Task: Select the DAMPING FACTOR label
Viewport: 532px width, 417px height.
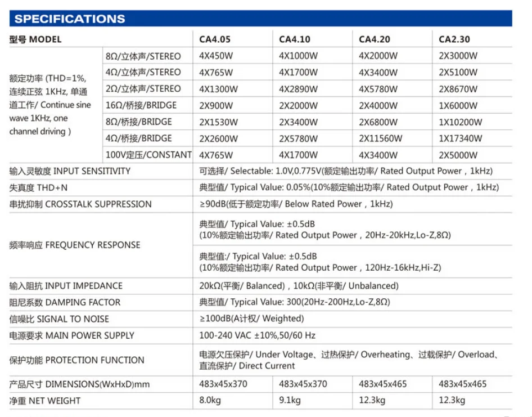Action: coord(65,302)
